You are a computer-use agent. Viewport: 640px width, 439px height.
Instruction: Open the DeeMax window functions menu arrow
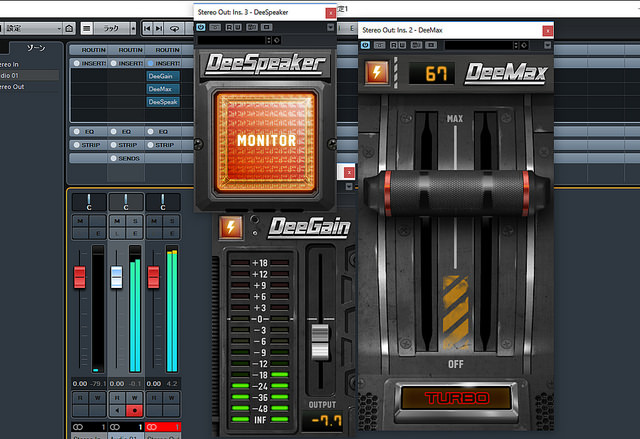pyautogui.click(x=548, y=45)
